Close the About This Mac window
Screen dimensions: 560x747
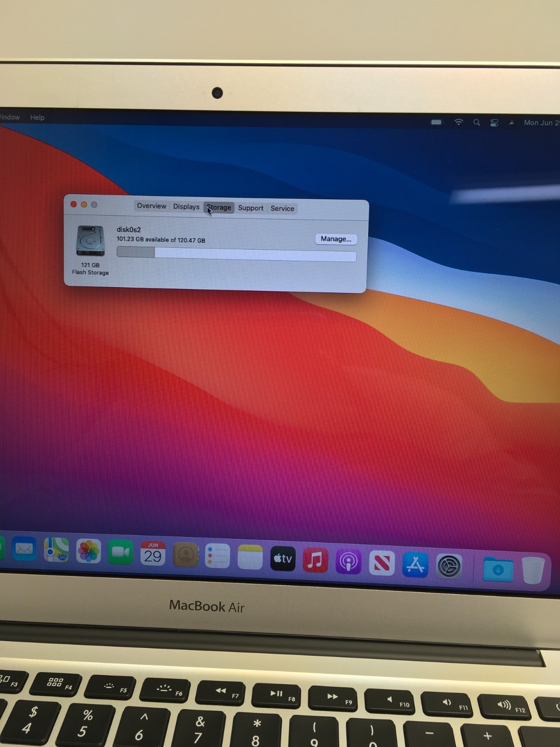point(73,204)
